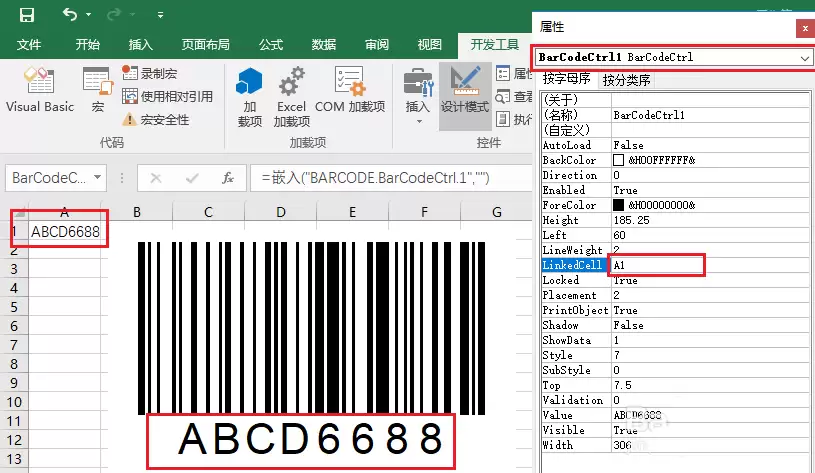Switch to the 插入 ribbon tab
815x473 pixels.
pyautogui.click(x=140, y=45)
